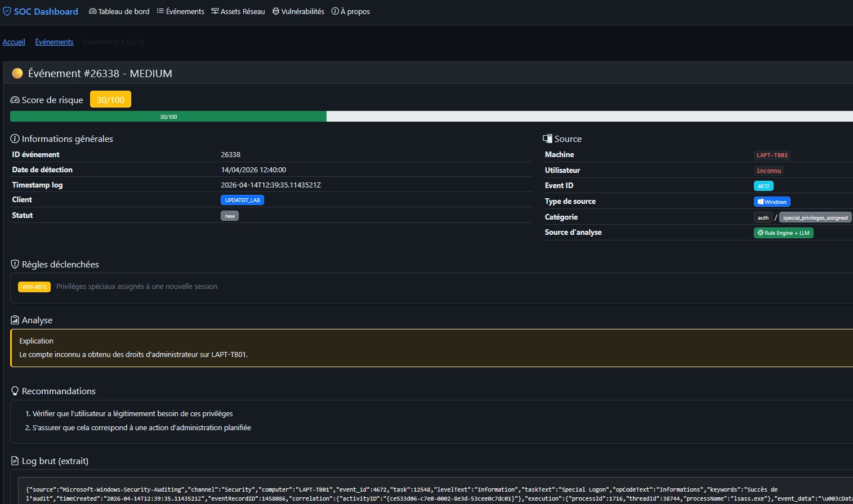
Task: Click the Windows source type badge
Action: (772, 202)
